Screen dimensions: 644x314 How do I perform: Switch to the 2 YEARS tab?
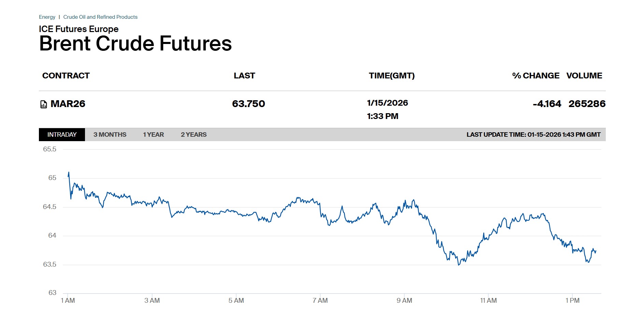tap(194, 135)
